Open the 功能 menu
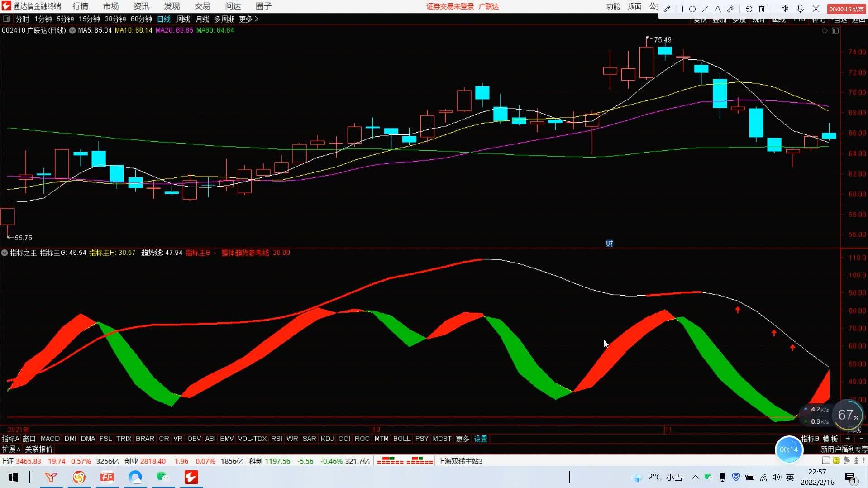Screen dimensions: 868x488 [x=613, y=6]
